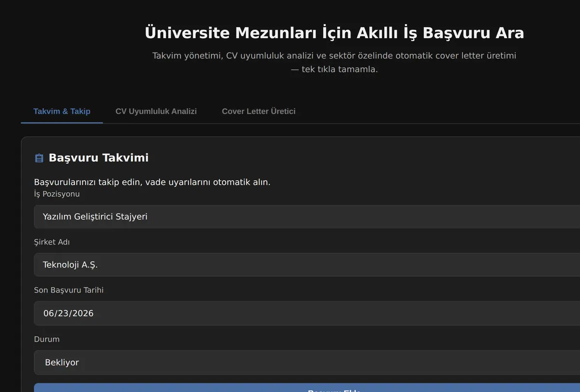
Task: Click the page title Üniversite Mezunları İçin Akıllı İş Başvuru
Action: coord(334,33)
